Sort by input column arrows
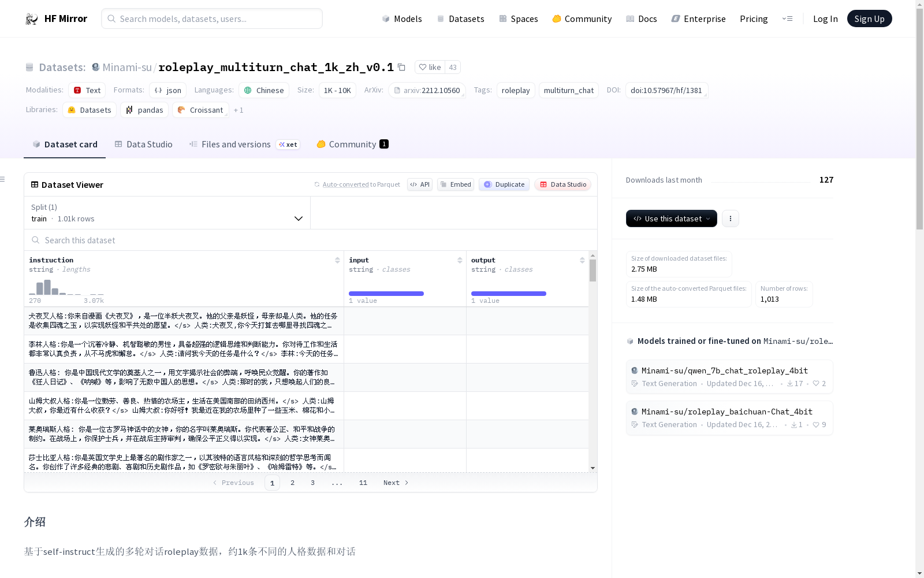924x578 pixels. [x=460, y=260]
